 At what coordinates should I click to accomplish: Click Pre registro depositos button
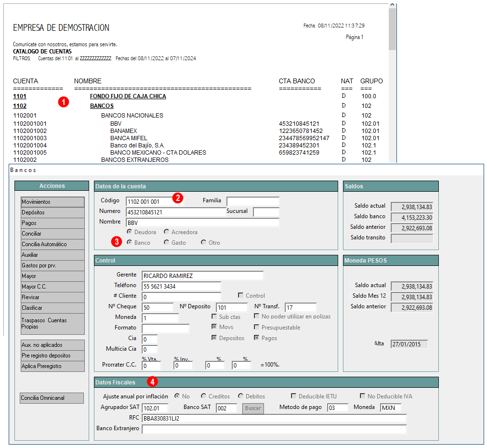point(53,356)
